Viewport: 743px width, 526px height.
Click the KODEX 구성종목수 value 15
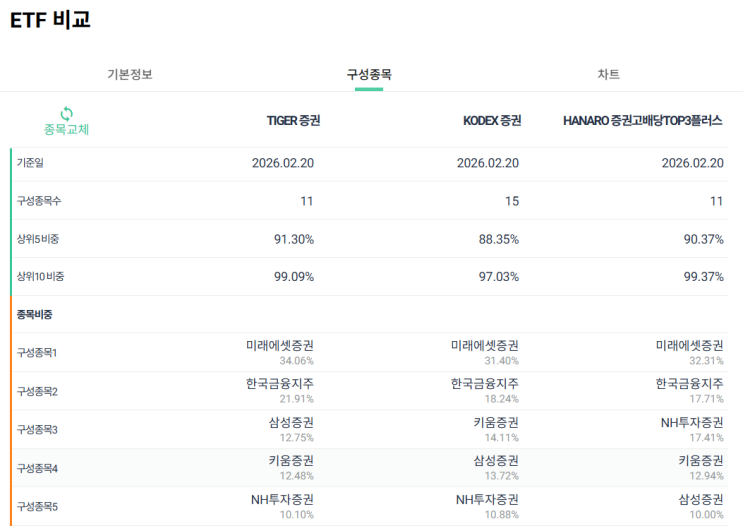(x=512, y=201)
